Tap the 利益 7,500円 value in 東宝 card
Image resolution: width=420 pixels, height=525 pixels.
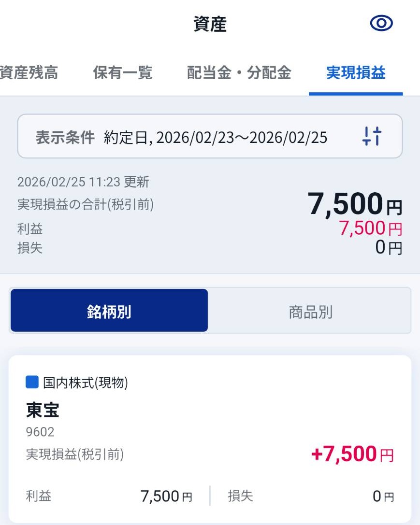click(166, 496)
